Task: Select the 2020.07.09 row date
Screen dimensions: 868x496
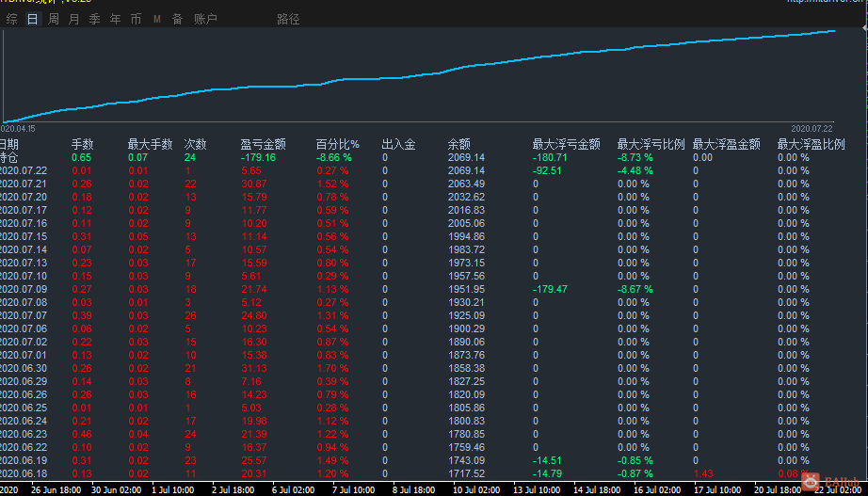Action: coord(24,289)
